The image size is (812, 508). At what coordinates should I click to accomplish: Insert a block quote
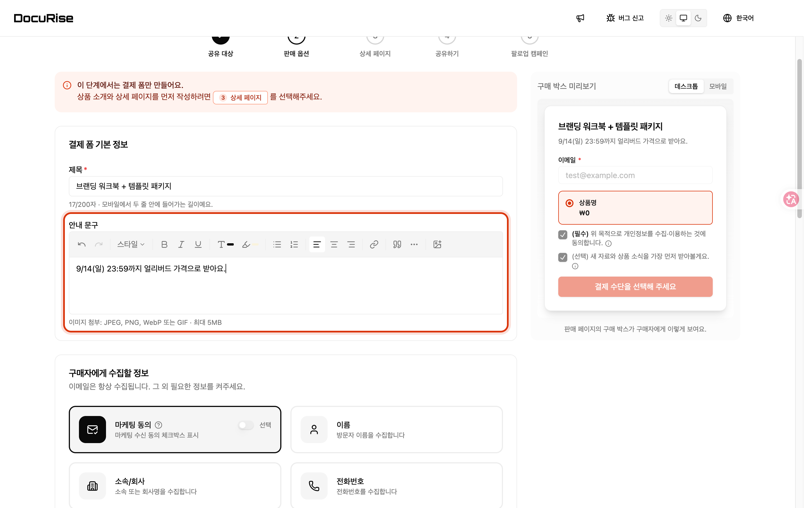(397, 244)
